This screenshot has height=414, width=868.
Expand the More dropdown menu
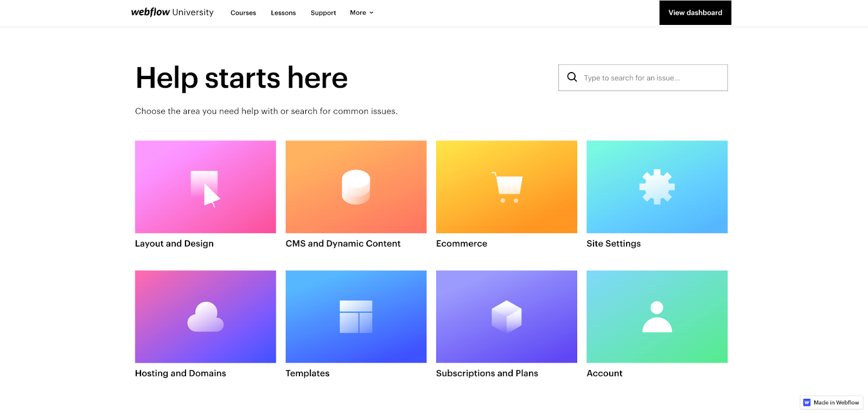tap(362, 12)
